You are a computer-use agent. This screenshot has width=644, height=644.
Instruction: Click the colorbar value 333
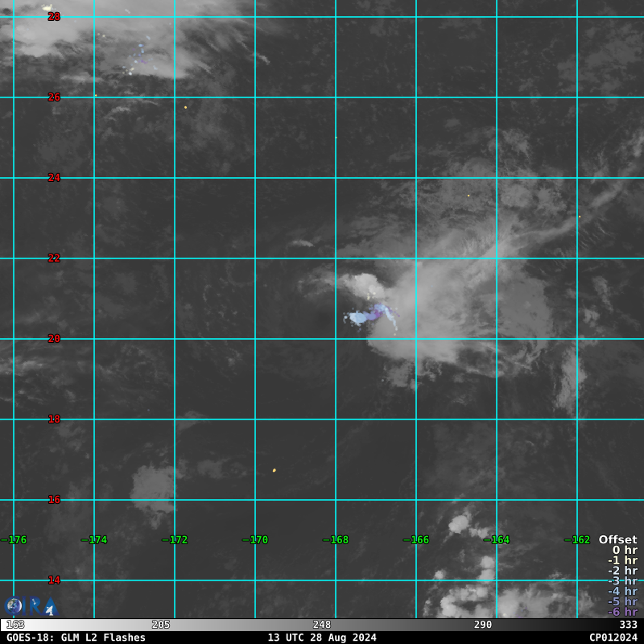[628, 625]
